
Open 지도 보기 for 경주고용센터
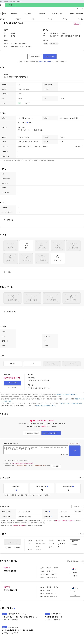click(x=78, y=512)
